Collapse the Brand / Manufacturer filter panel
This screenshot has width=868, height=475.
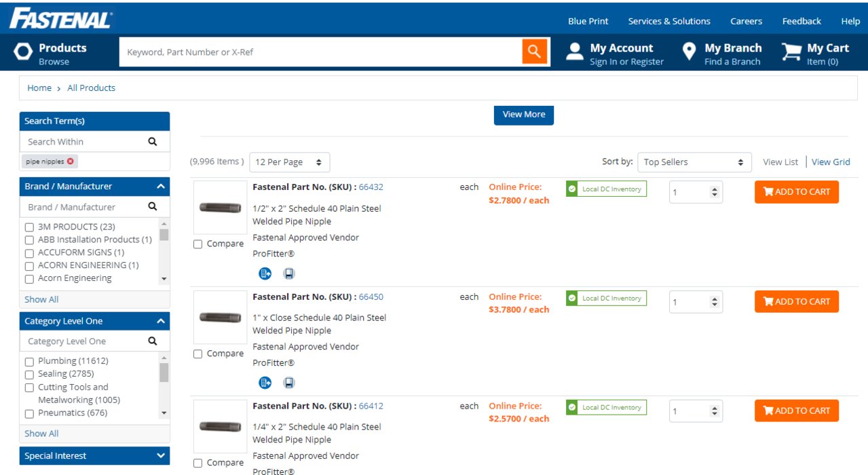(161, 186)
